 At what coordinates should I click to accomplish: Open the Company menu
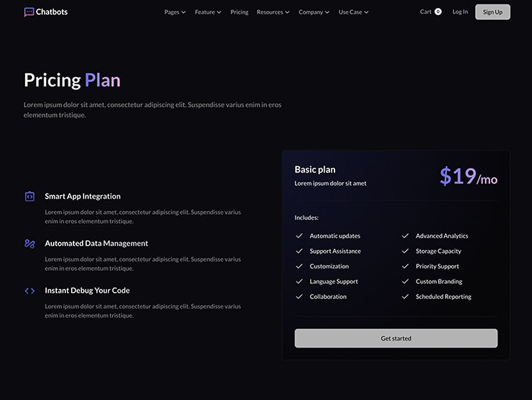[x=313, y=12]
